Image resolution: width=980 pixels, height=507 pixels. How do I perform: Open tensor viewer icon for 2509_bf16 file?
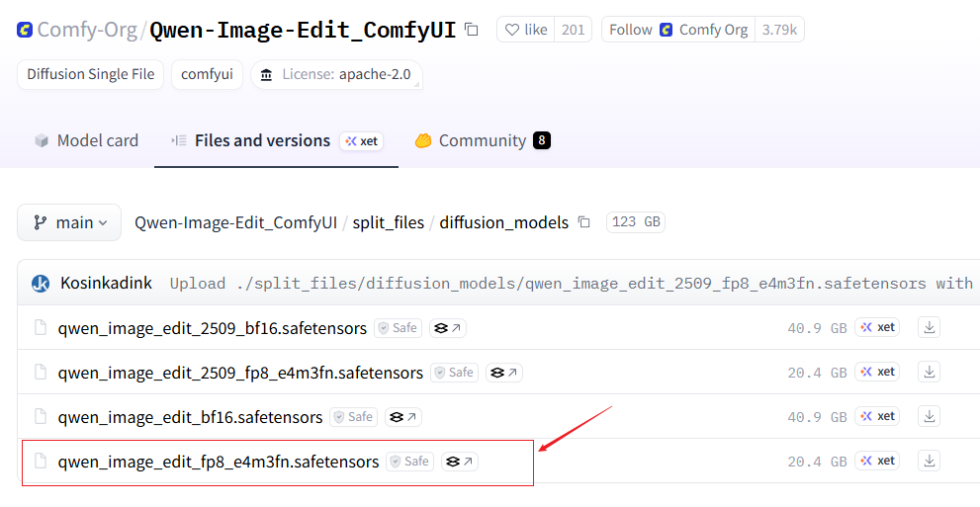pyautogui.click(x=448, y=328)
